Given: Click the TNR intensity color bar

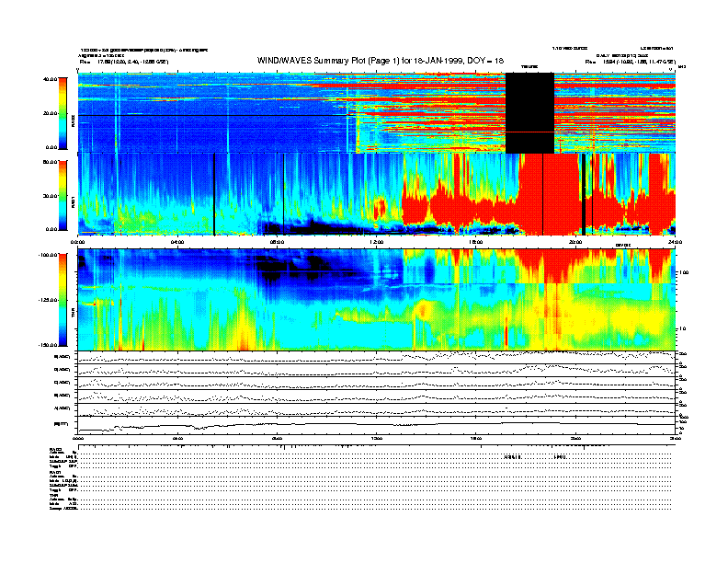Looking at the screenshot, I should coord(63,300).
